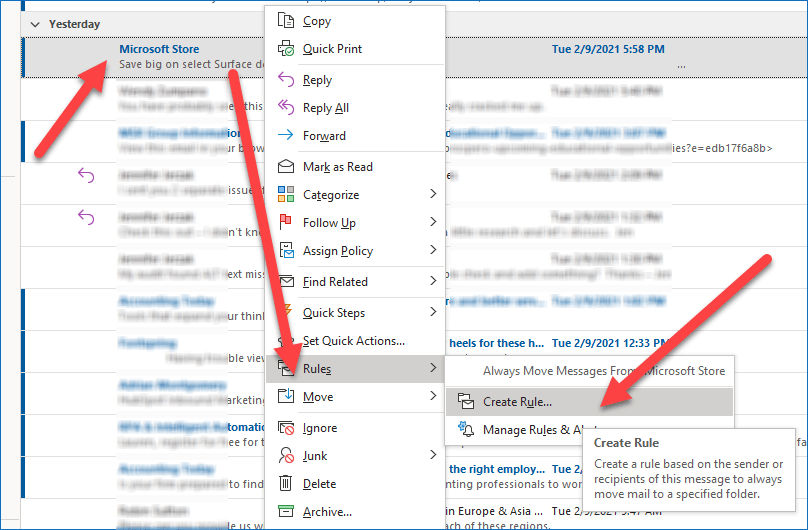
Task: Choose Mark as Read
Action: pos(355,166)
